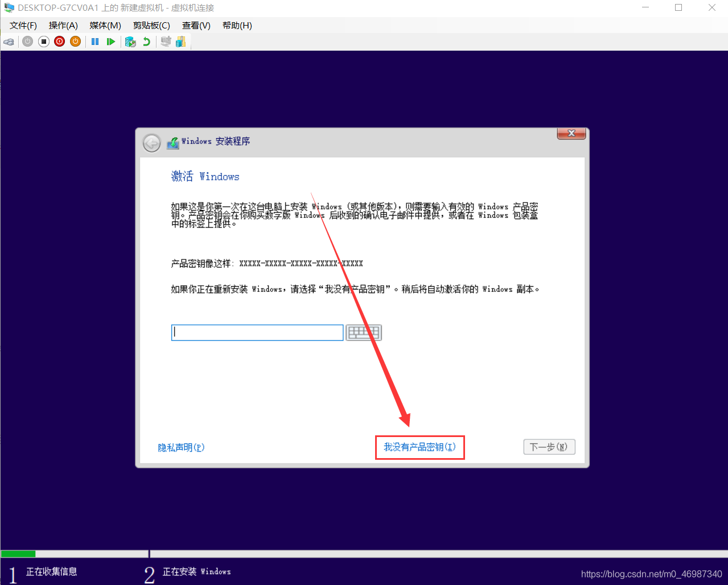The image size is (728, 585).
Task: Pause the virtual machine with the blue pause icon
Action: click(x=95, y=42)
